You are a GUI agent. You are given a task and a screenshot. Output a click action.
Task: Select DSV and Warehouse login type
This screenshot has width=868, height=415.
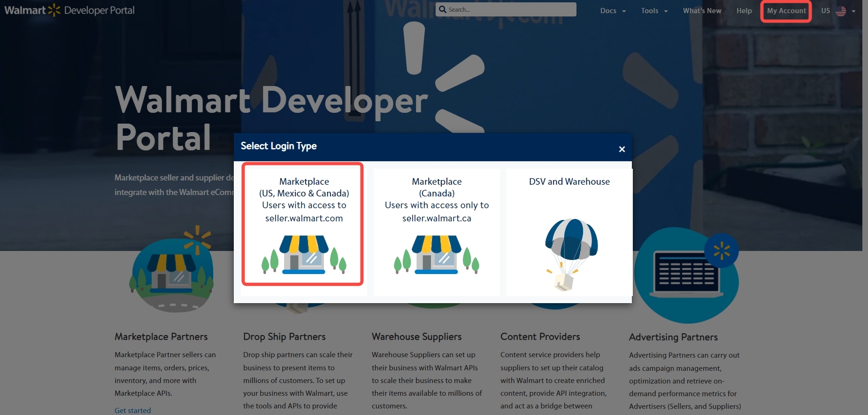point(569,232)
